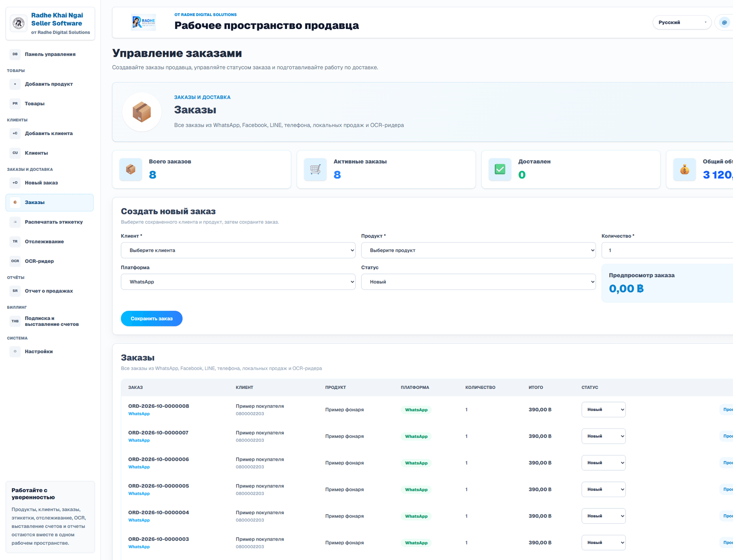
Task: Go to Панель управления
Action: [50, 54]
